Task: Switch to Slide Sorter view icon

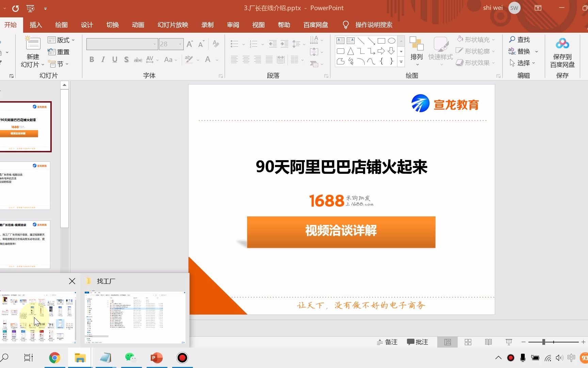Action: point(468,342)
